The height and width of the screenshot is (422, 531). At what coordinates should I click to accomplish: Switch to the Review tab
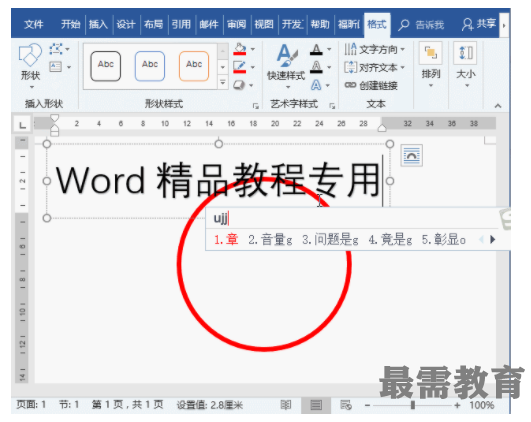point(236,24)
